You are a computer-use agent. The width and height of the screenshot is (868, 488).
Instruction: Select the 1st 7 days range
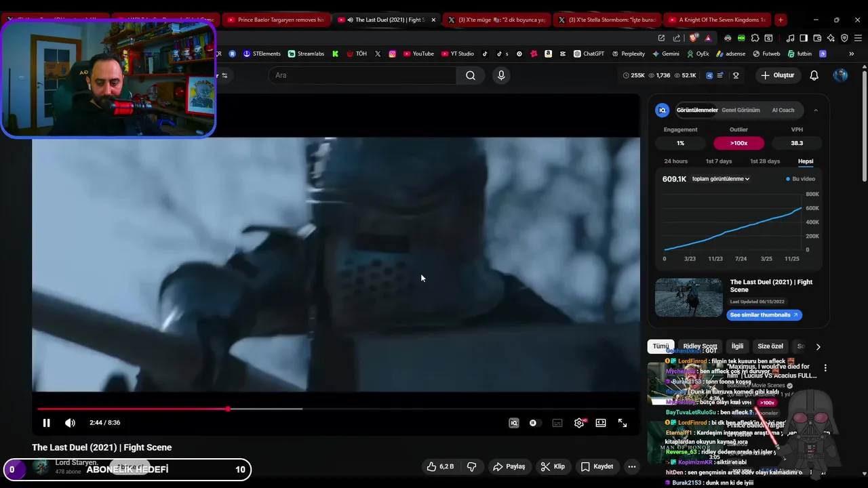(x=719, y=161)
